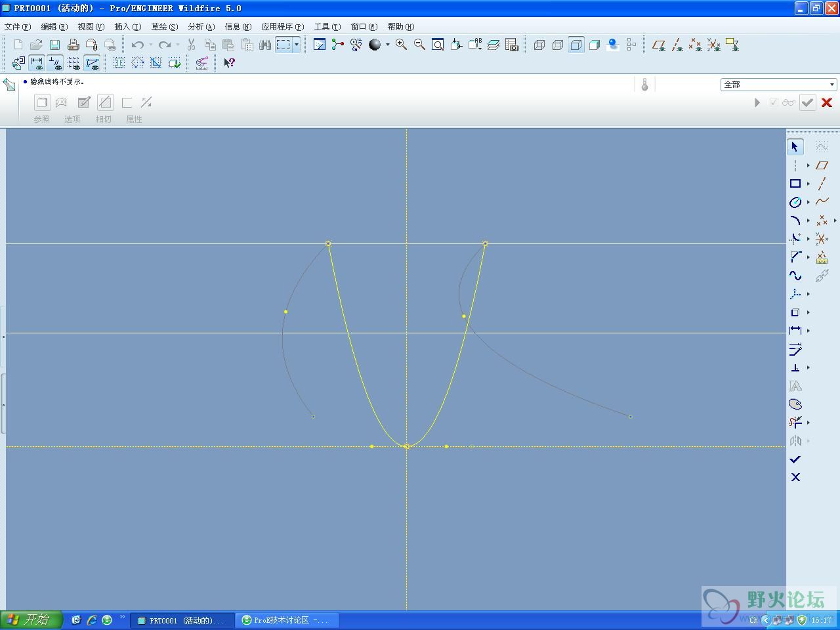The image size is (840, 630).
Task: Open the 视图 menu
Action: 91,27
